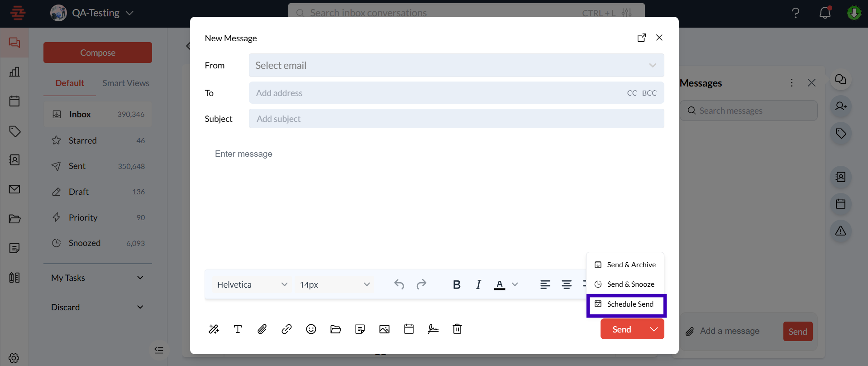Insert an image into the message
This screenshot has height=366, width=868.
coord(384,329)
